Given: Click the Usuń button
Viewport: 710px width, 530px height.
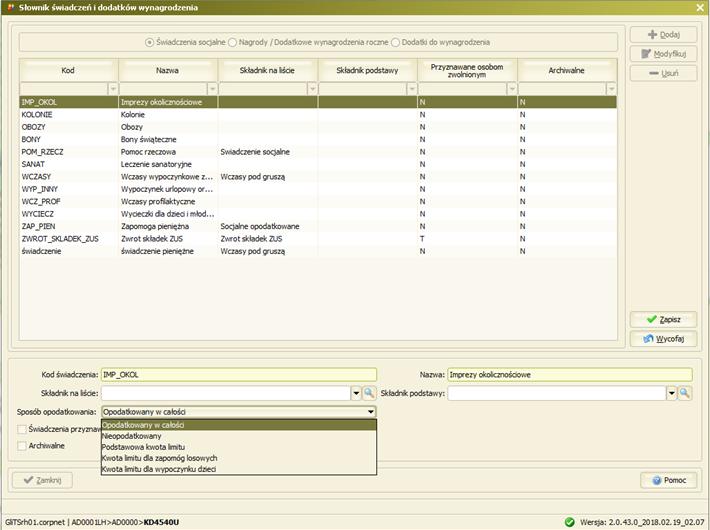Looking at the screenshot, I should (663, 73).
